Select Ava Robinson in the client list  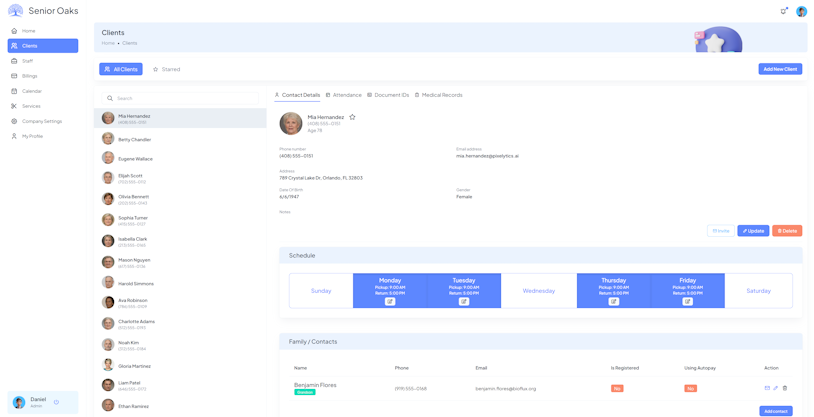tap(180, 303)
